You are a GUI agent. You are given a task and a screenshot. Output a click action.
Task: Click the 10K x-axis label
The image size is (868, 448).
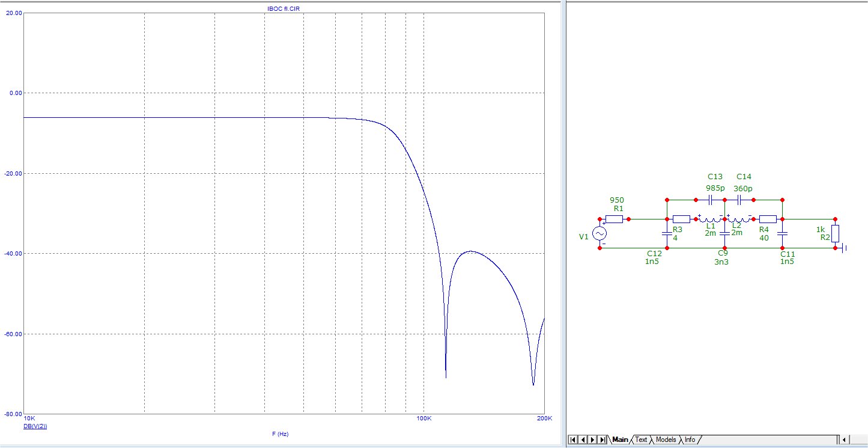(x=29, y=419)
